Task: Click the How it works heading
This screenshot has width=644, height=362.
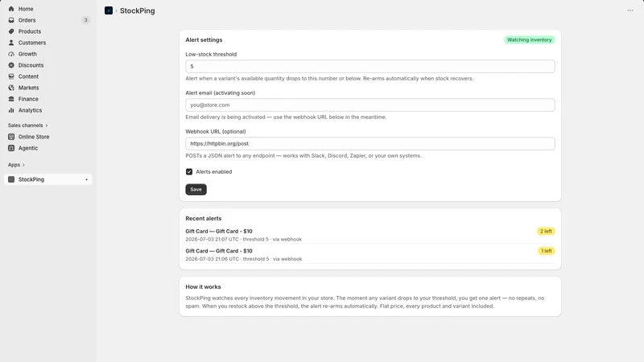Action: [x=203, y=287]
